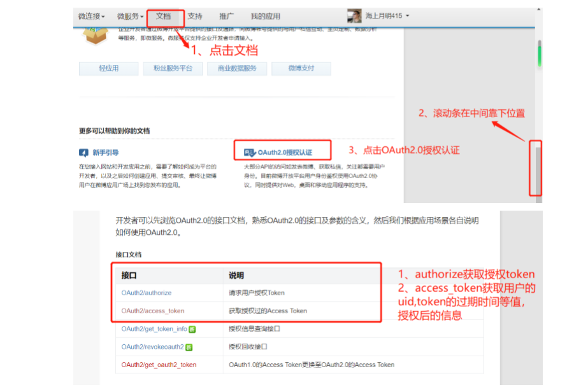This screenshot has height=392, width=581.
Task: Open the 支持 menu item
Action: 195,17
